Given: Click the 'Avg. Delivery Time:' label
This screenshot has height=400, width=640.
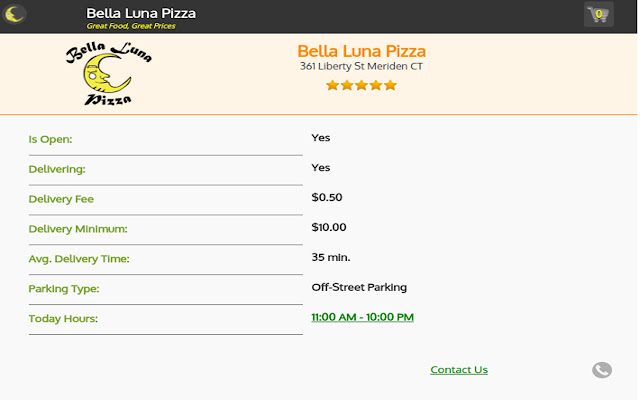Looking at the screenshot, I should [x=79, y=259].
